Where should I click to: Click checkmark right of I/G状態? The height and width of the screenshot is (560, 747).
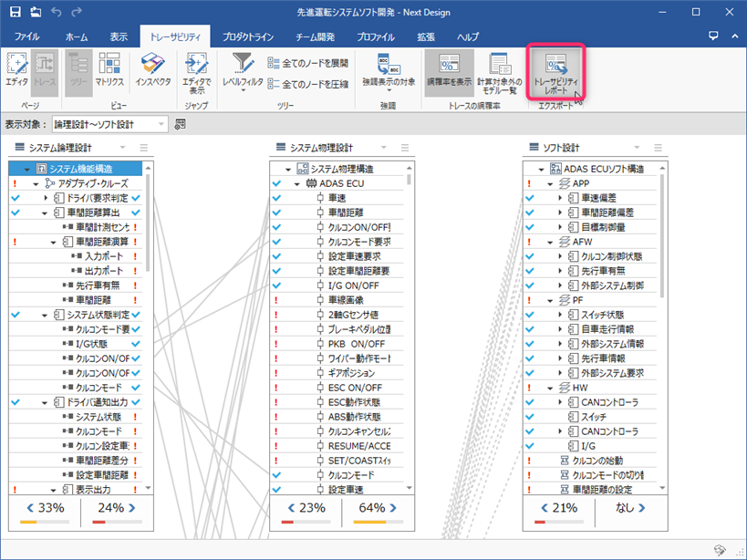click(136, 344)
